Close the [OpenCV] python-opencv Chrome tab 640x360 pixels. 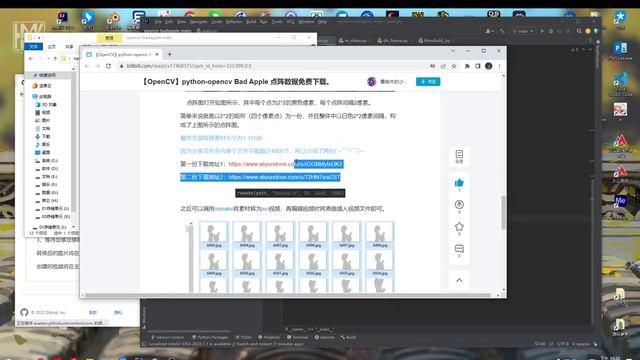157,54
